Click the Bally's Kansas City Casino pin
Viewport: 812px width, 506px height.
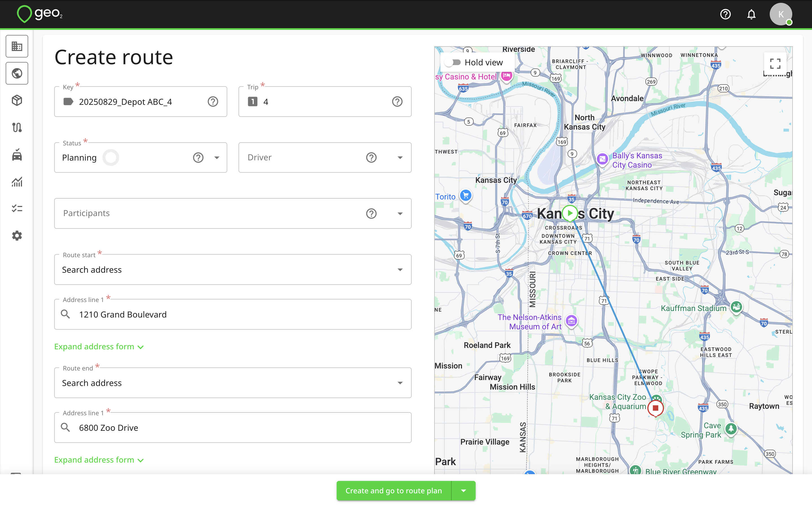603,159
